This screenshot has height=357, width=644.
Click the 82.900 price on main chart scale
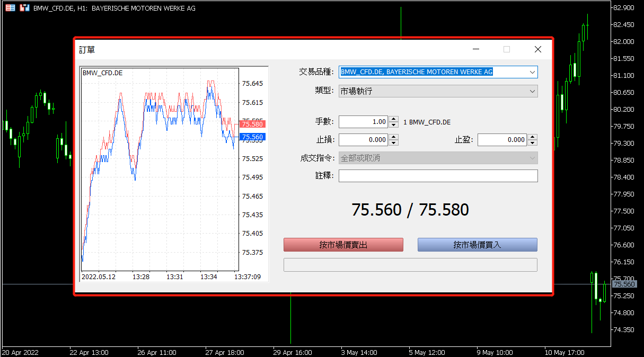click(x=623, y=8)
